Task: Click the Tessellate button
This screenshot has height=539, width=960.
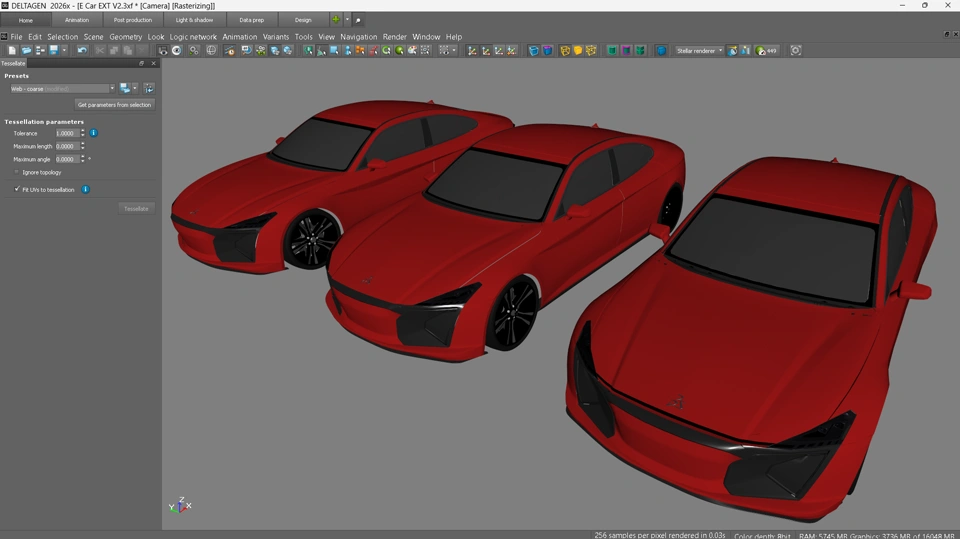Action: tap(136, 208)
